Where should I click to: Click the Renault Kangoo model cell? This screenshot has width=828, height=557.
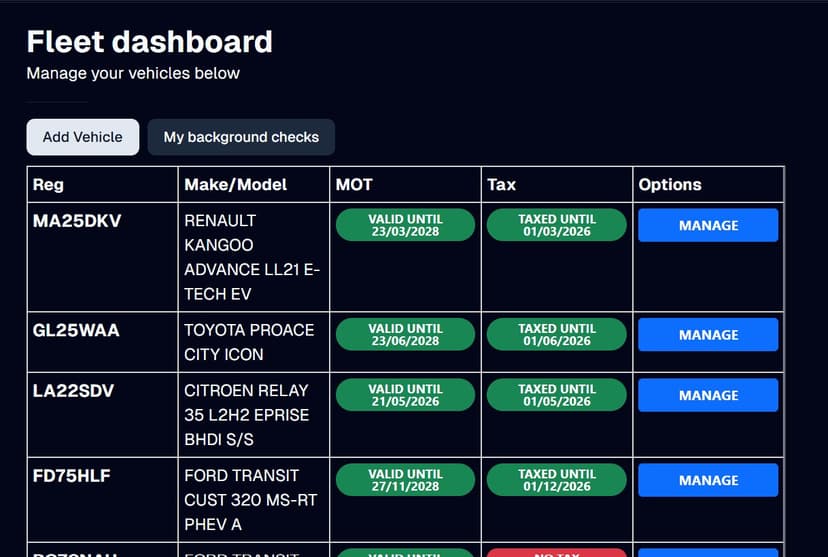tap(254, 257)
